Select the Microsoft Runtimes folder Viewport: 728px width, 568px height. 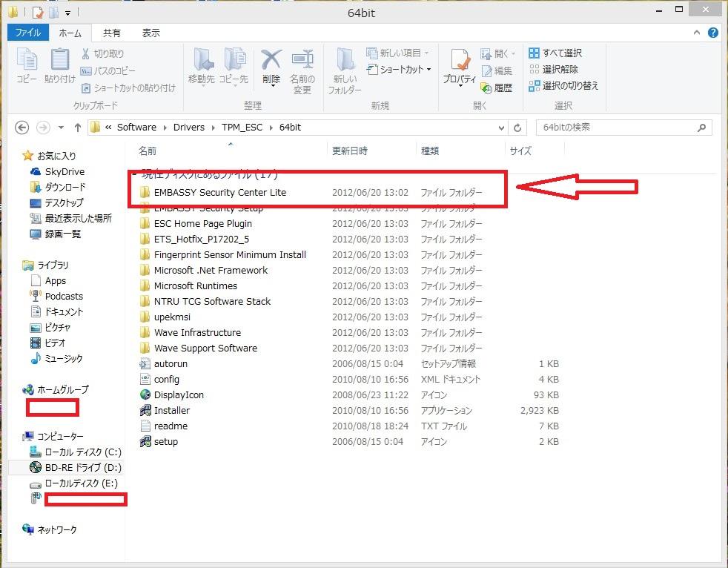(x=188, y=286)
